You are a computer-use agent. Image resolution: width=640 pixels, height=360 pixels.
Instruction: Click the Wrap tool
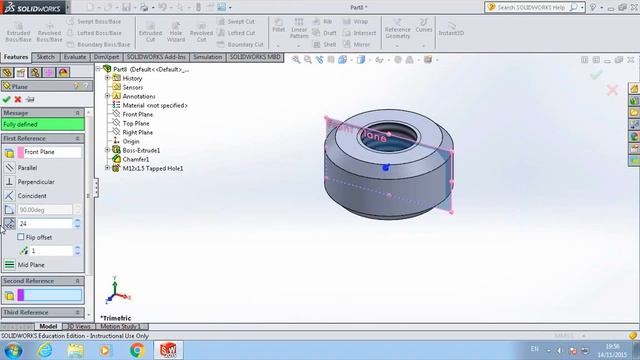[x=356, y=22]
